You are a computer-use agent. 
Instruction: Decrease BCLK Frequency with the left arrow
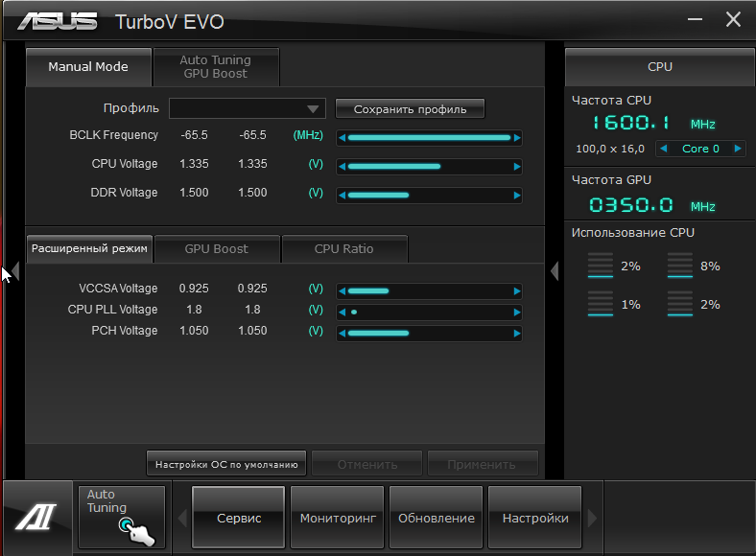coord(342,138)
